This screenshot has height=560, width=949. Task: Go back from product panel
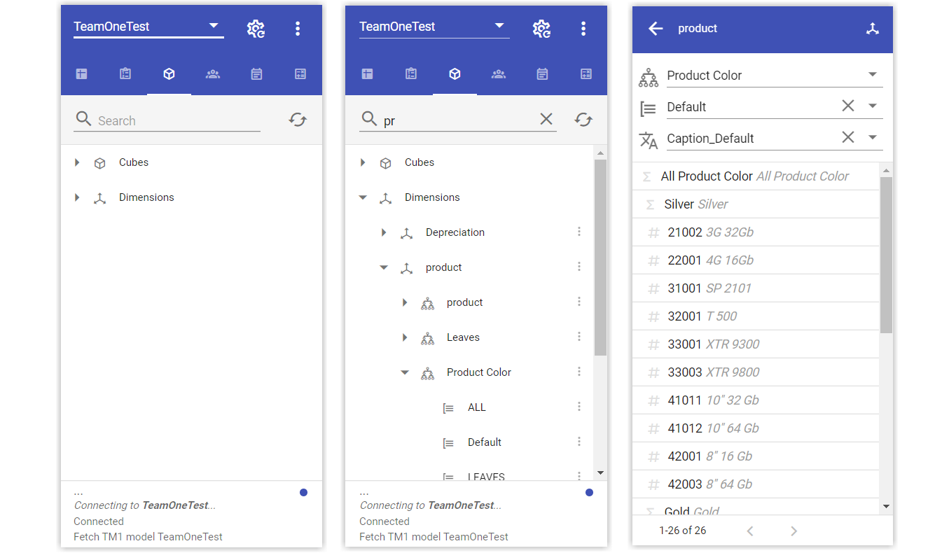pos(656,29)
